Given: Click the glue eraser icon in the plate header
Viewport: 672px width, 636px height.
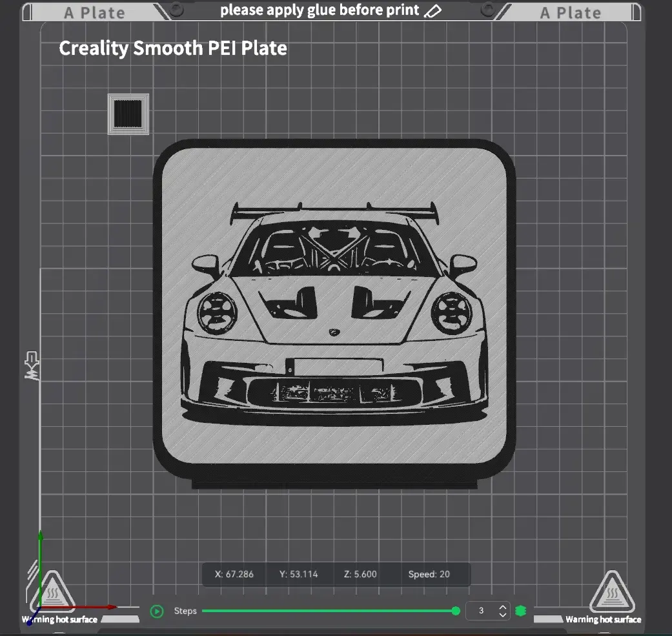Looking at the screenshot, I should [x=433, y=11].
